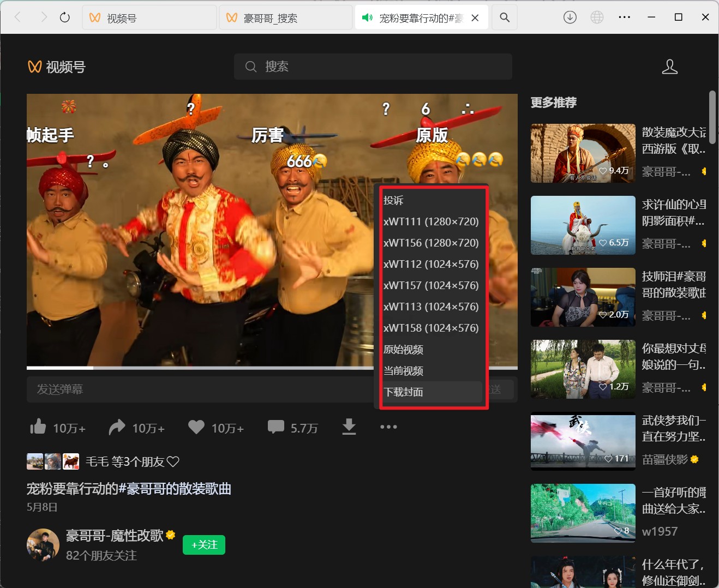Choose the xWT111 (1280×720) download option

tap(431, 221)
